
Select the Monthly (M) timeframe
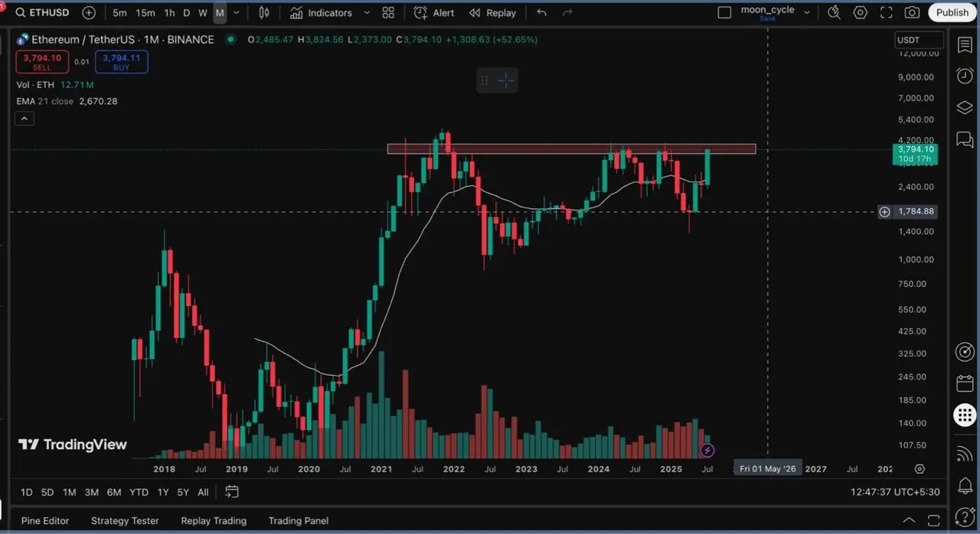pyautogui.click(x=220, y=12)
